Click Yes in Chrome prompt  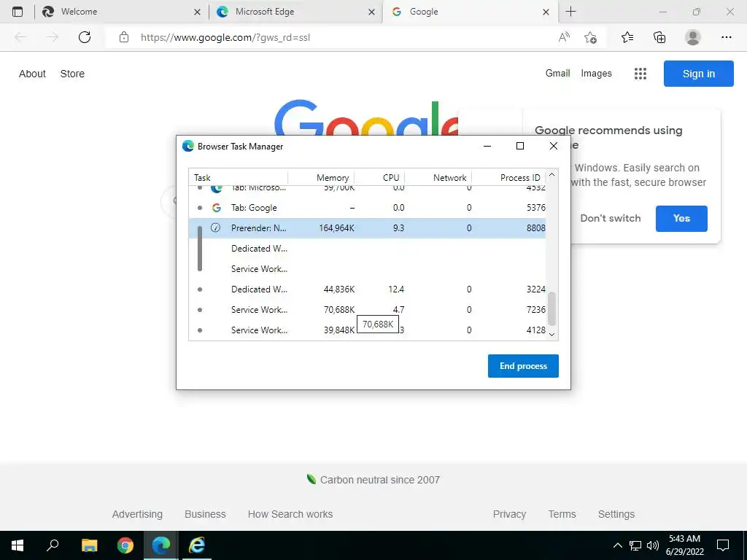coord(681,219)
